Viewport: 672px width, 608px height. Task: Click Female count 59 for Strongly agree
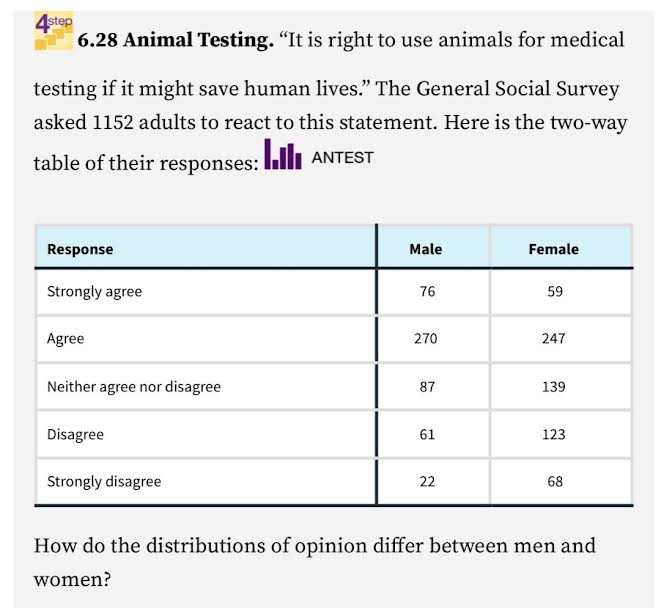(555, 292)
